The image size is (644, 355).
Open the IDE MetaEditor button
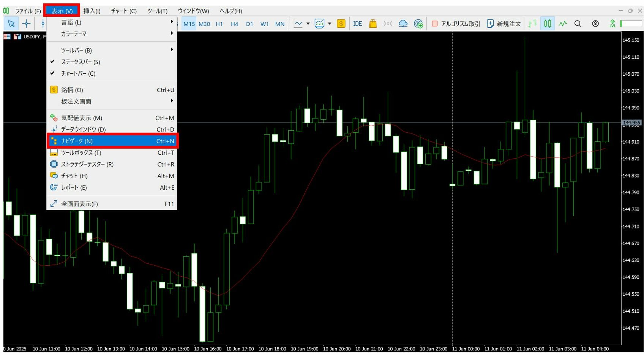point(357,24)
